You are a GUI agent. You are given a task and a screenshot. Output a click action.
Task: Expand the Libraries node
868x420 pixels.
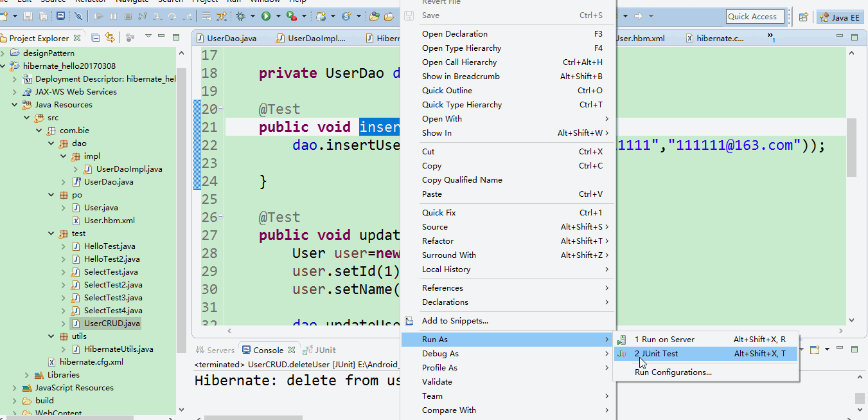27,375
